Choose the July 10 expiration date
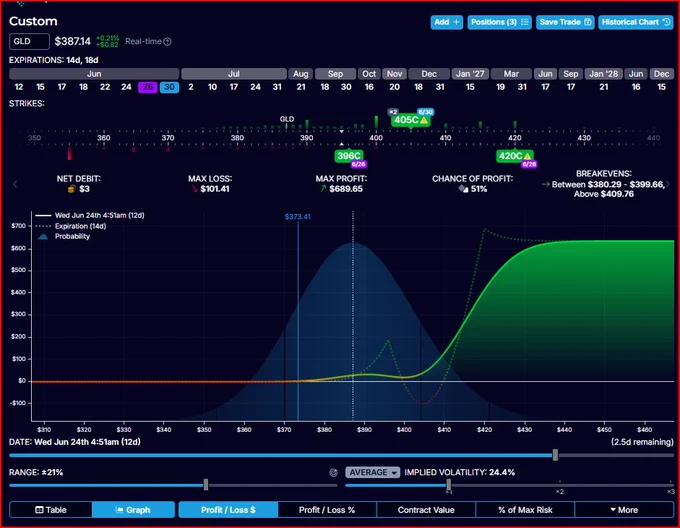This screenshot has height=528, width=680. (x=212, y=87)
